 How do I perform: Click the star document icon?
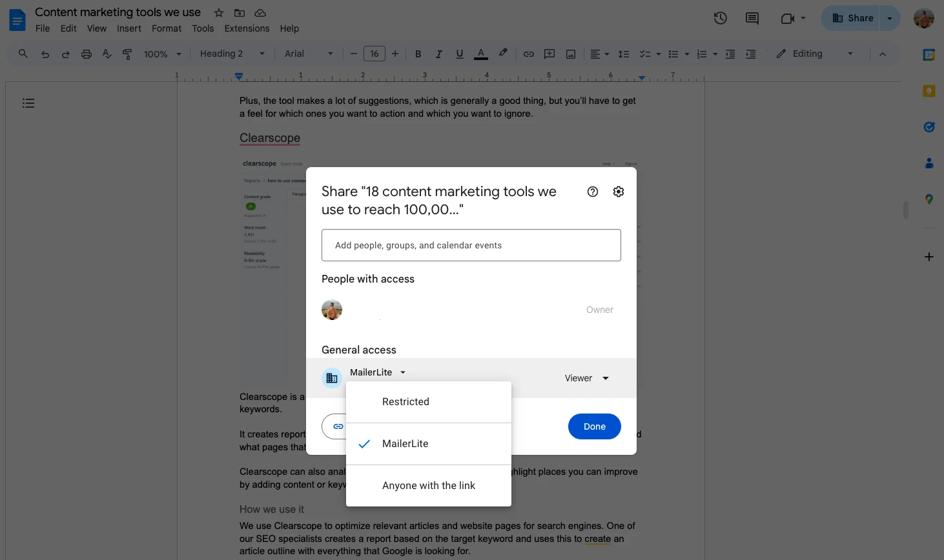(219, 13)
